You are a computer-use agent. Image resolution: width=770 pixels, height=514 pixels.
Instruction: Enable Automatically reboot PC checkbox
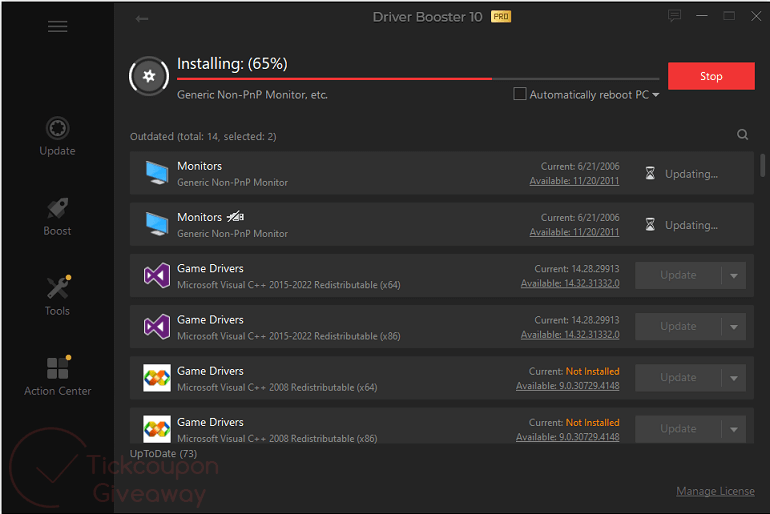(519, 94)
